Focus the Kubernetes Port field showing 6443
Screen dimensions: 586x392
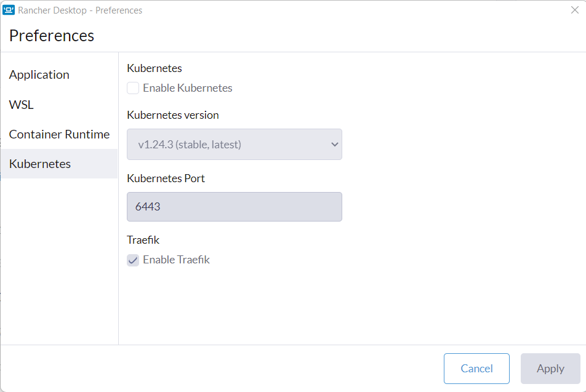click(234, 207)
